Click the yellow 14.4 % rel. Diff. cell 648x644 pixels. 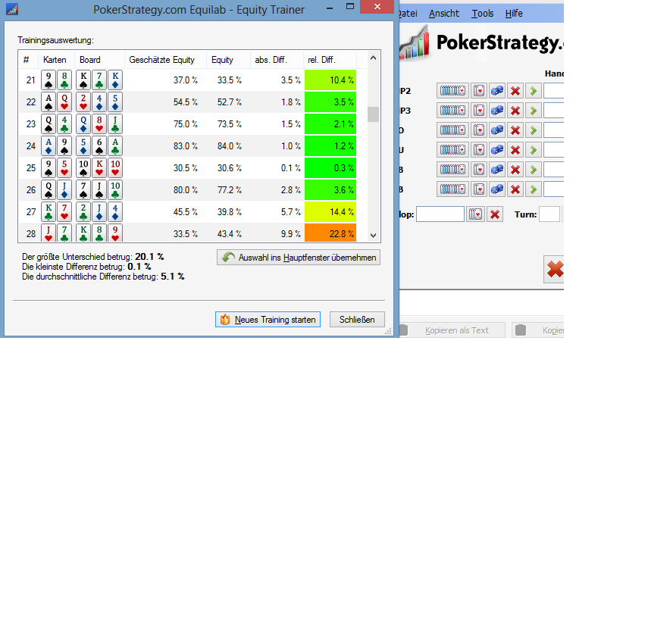pos(330,212)
